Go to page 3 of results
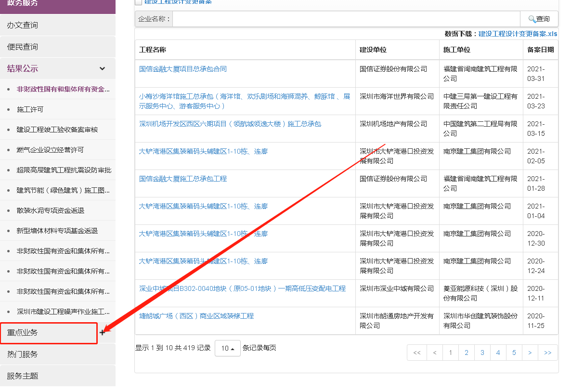571x392 pixels. tap(482, 352)
